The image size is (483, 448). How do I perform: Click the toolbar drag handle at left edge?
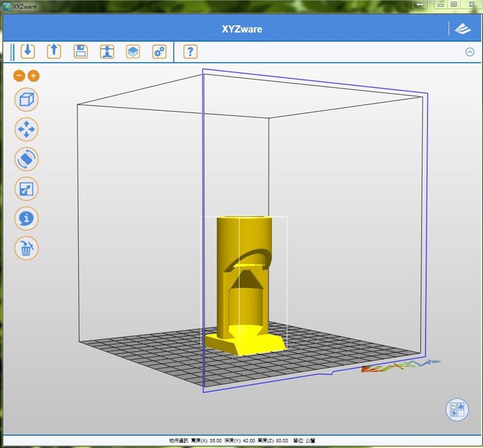11,51
